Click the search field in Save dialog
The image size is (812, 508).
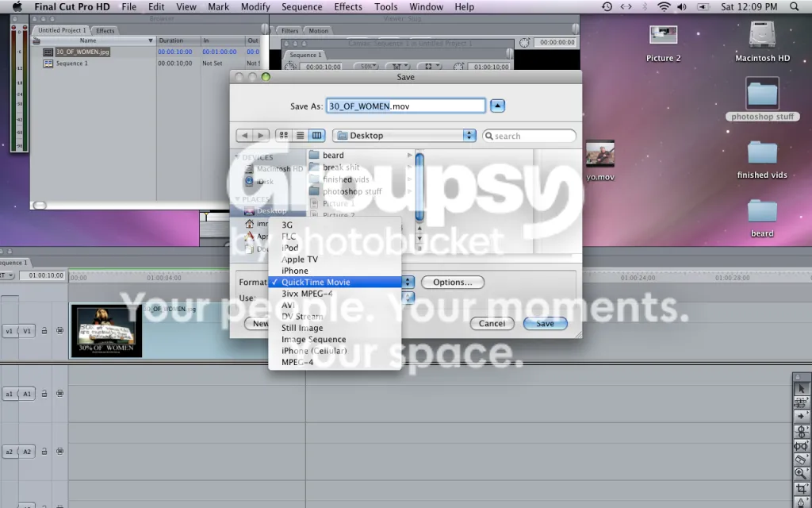pyautogui.click(x=529, y=136)
